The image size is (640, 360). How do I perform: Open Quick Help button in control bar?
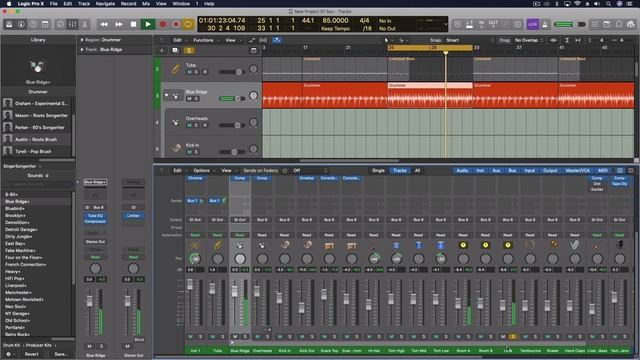pos(33,24)
